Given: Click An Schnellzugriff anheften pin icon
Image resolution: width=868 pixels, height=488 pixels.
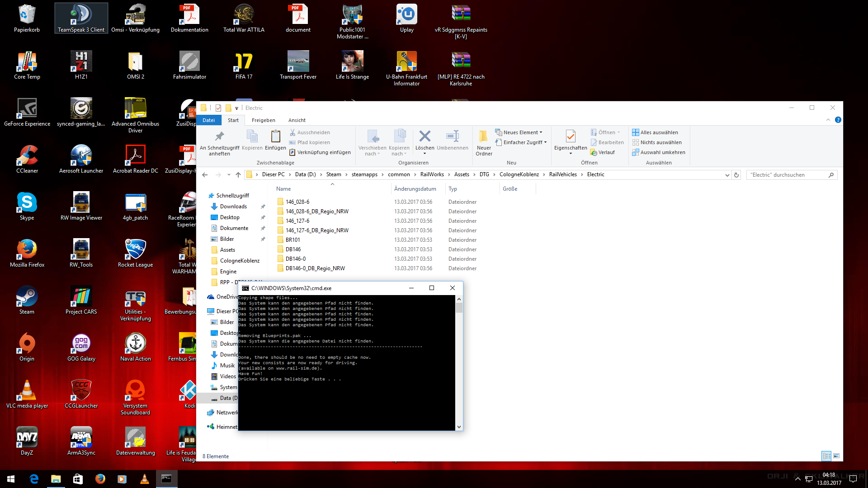Looking at the screenshot, I should coord(219,136).
